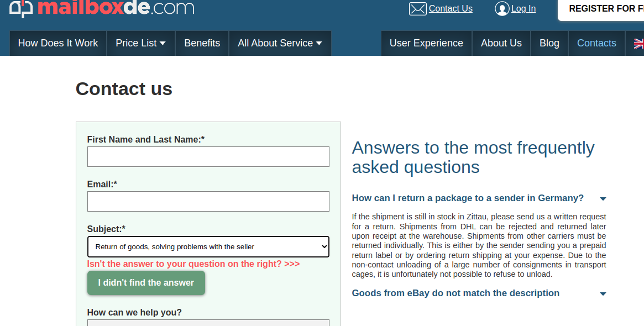Open the Blog menu item

[549, 43]
